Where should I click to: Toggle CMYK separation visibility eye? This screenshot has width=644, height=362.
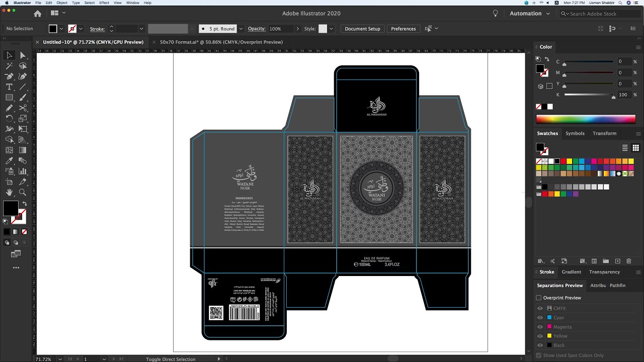pyautogui.click(x=540, y=308)
